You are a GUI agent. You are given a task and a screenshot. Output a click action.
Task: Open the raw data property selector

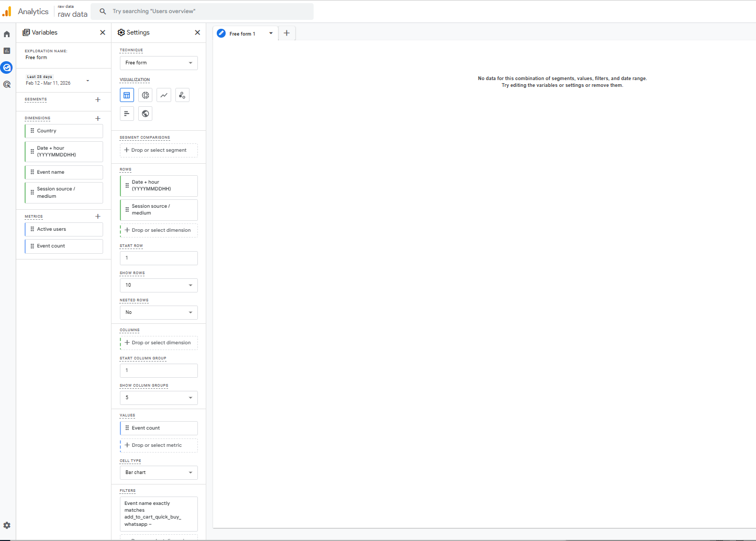[x=72, y=12]
